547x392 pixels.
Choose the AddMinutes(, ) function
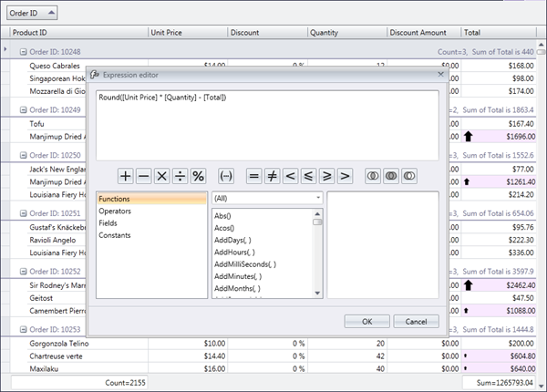pyautogui.click(x=238, y=276)
